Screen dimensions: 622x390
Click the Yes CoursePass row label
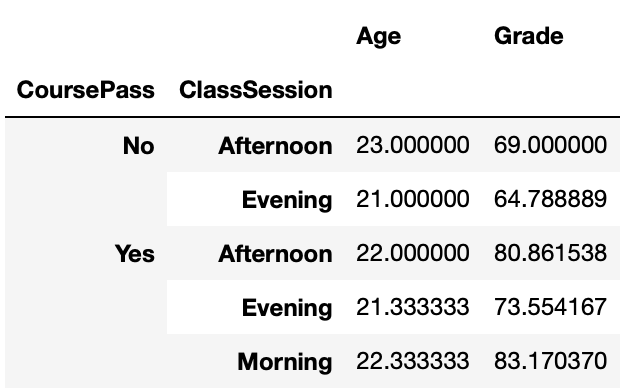pyautogui.click(x=134, y=254)
